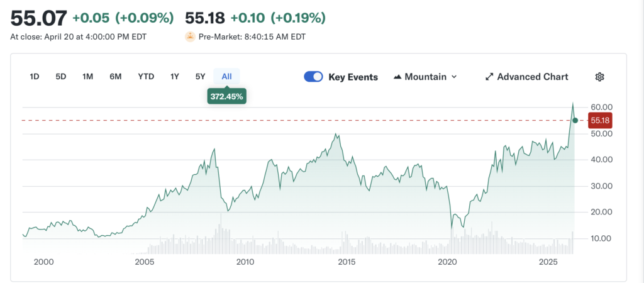Select the 1D time range tab
The image size is (644, 283).
35,77
